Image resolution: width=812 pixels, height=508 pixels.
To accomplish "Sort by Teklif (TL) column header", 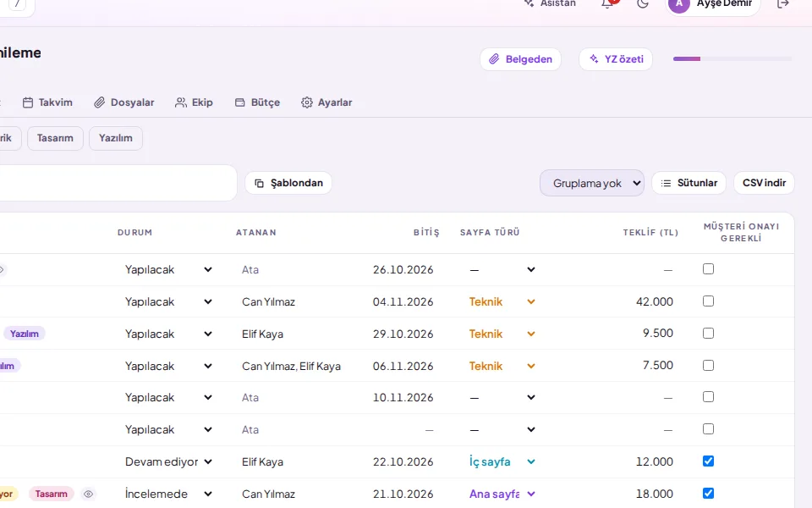I will (650, 233).
